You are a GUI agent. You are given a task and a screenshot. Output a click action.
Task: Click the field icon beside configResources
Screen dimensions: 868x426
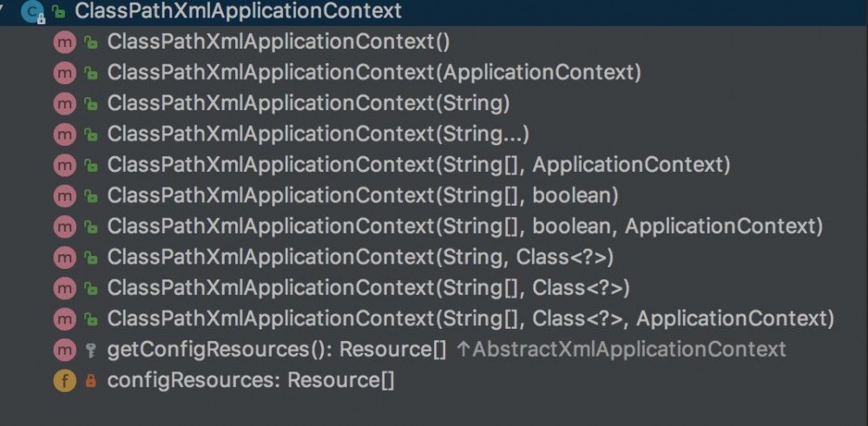[65, 380]
